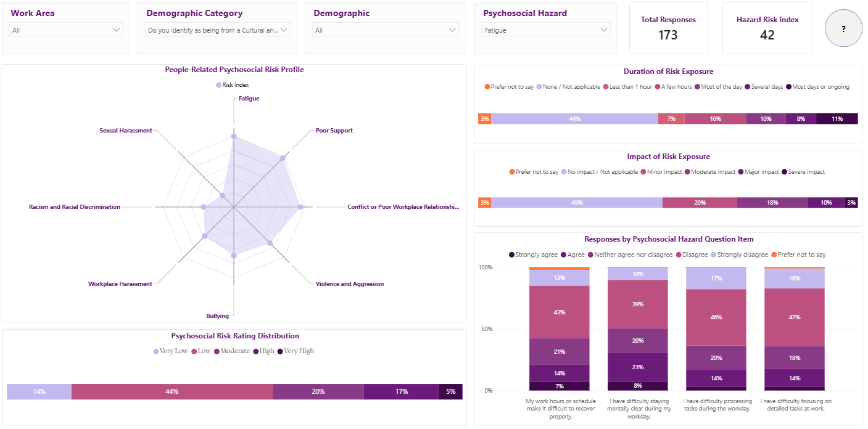Toggle Most days or ongoing legend entry

pyautogui.click(x=817, y=87)
